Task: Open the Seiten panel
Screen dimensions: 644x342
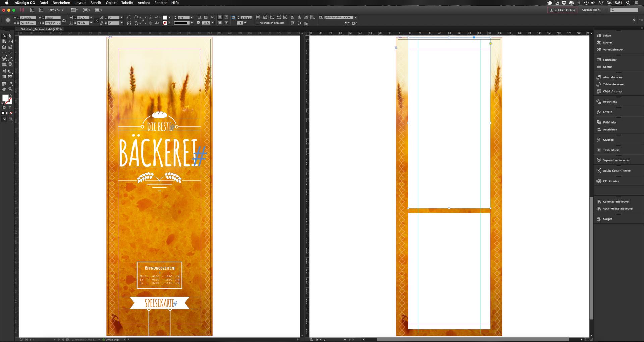Action: 607,36
